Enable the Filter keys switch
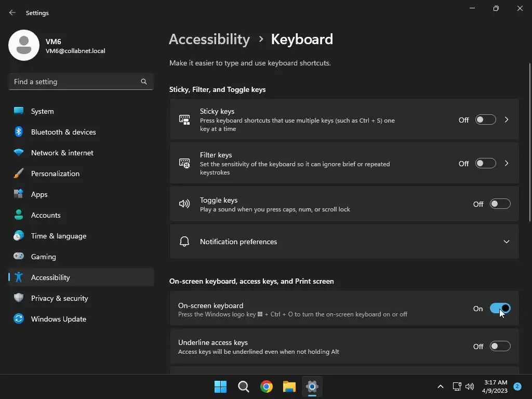The width and height of the screenshot is (532, 399). coord(485,164)
